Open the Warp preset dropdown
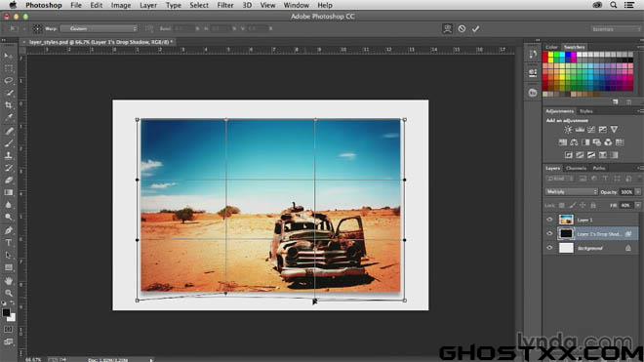Screen dimensions: 644x362 tap(99, 28)
